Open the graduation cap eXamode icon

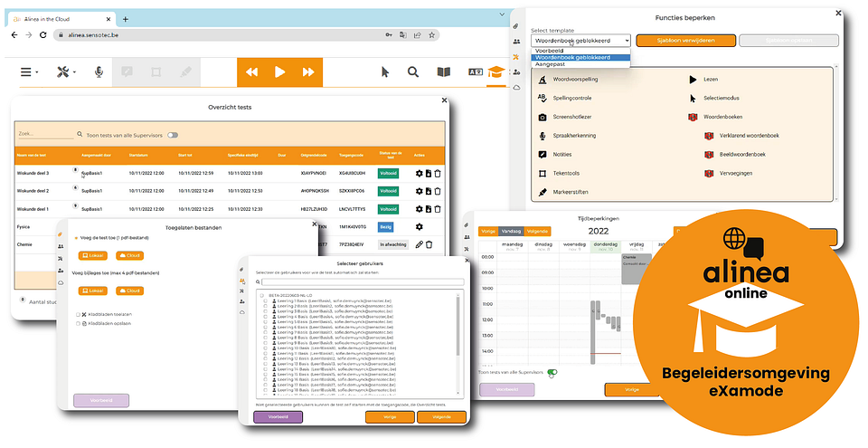pos(496,72)
